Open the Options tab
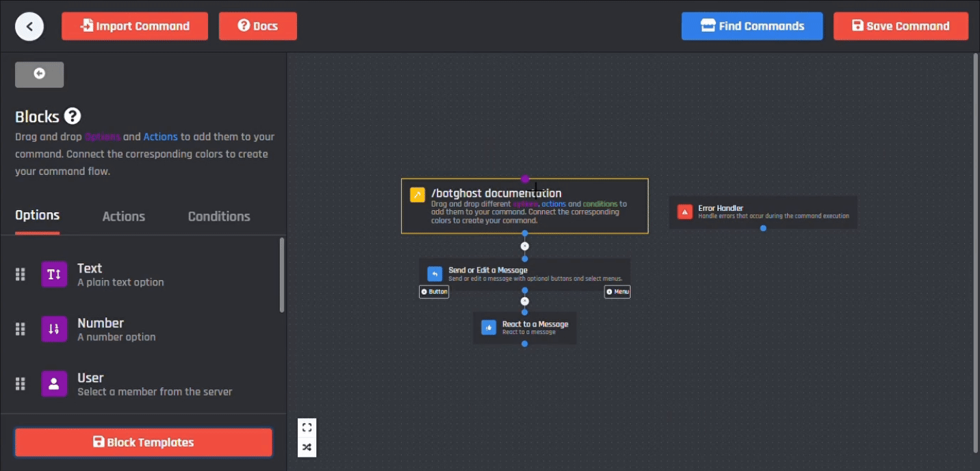This screenshot has width=980, height=471. [37, 216]
